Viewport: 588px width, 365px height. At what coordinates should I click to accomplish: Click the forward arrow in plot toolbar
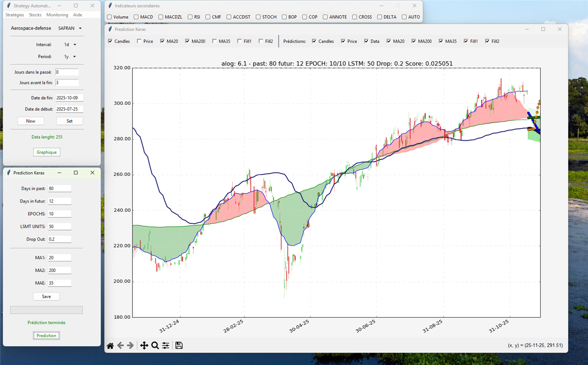point(130,346)
